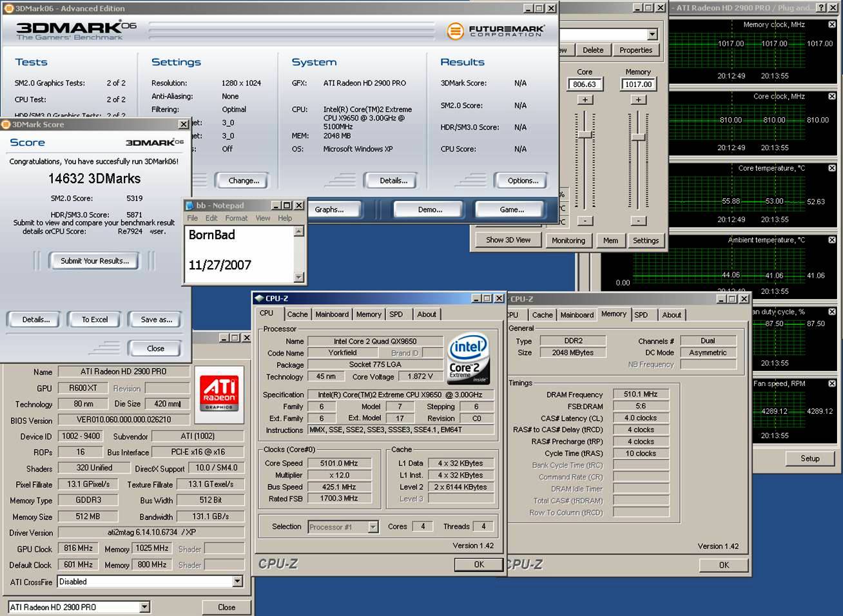This screenshot has width=843, height=616.
Task: Click the Mem button
Action: 610,240
